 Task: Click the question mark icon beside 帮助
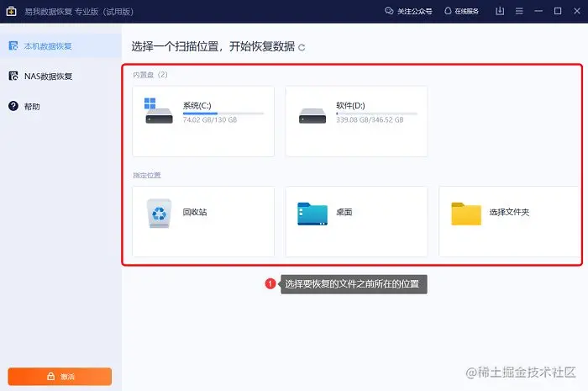coord(13,106)
